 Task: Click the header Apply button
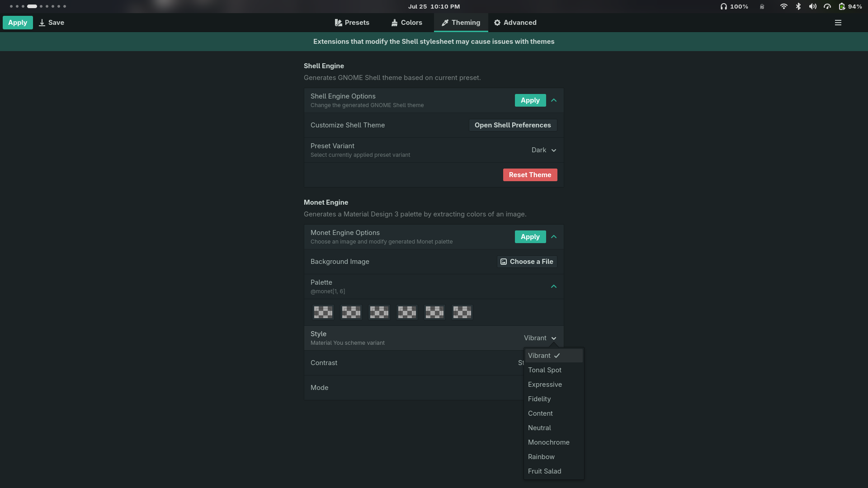pos(18,23)
